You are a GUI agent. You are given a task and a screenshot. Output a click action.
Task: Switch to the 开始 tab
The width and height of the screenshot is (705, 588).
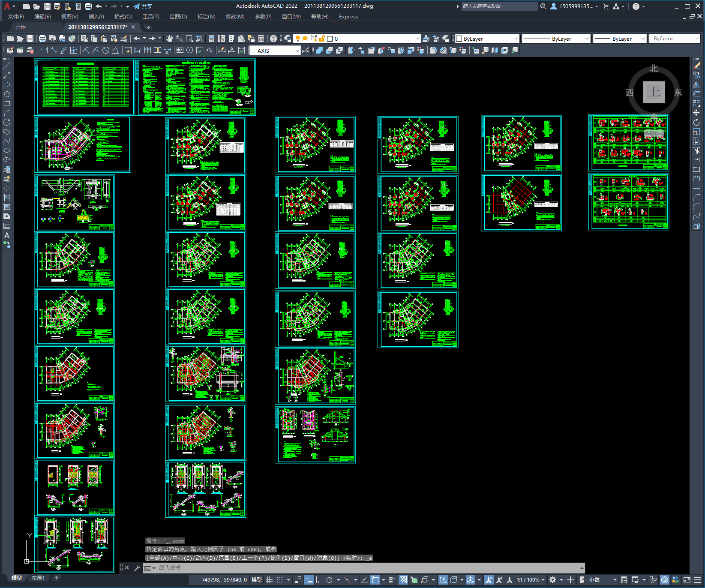tap(21, 27)
